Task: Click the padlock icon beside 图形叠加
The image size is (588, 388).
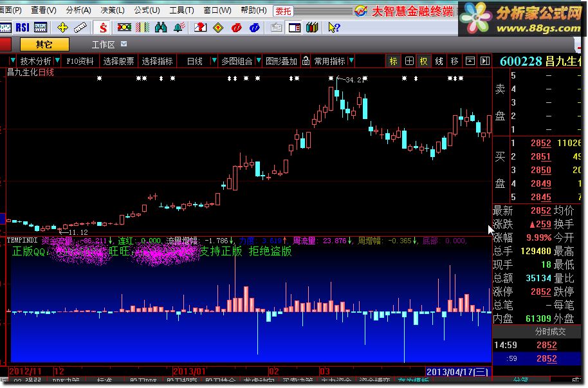Action: click(x=306, y=60)
